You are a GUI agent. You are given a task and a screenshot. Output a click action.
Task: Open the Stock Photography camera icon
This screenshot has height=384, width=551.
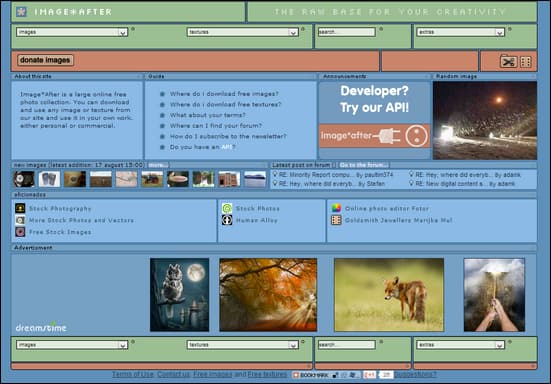tap(20, 208)
